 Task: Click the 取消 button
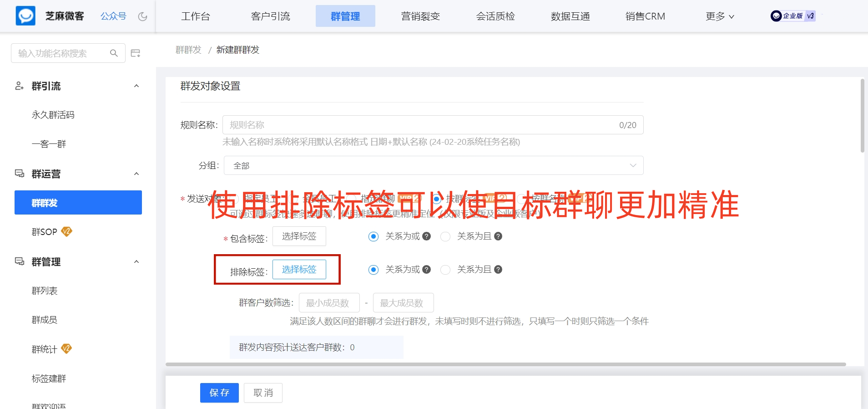pyautogui.click(x=263, y=393)
